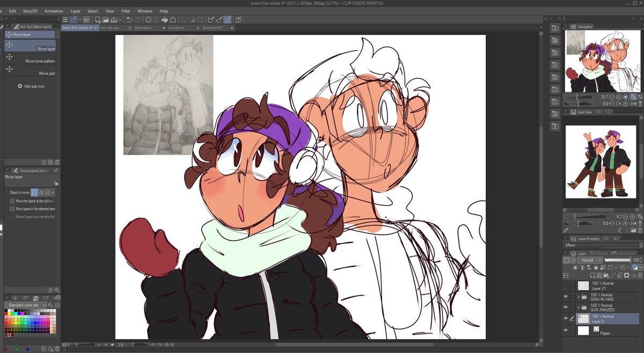Open the Edit menu

[12, 11]
